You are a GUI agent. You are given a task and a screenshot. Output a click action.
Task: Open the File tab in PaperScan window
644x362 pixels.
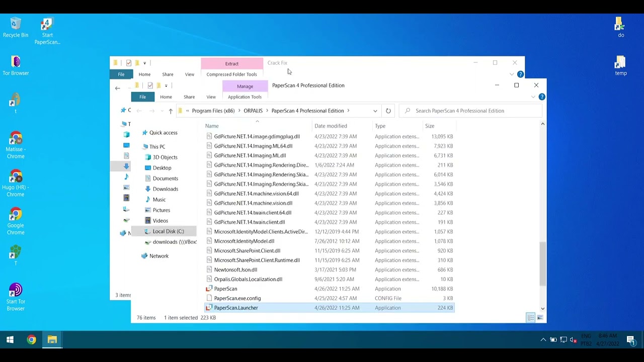pyautogui.click(x=142, y=97)
